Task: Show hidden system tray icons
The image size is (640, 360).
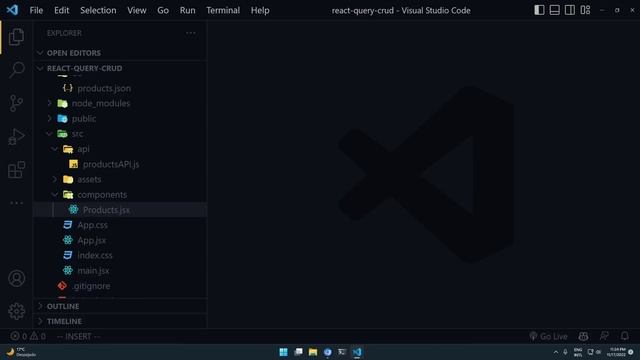Action: [x=556, y=352]
